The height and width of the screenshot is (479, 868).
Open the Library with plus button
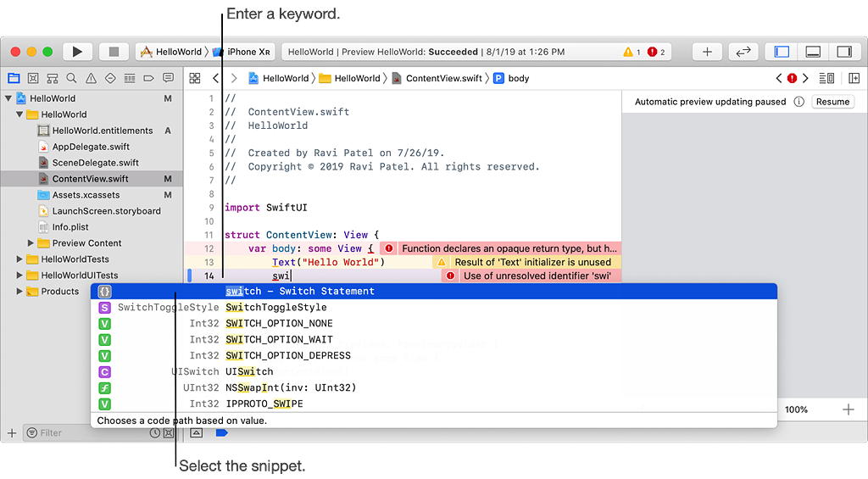pos(707,52)
